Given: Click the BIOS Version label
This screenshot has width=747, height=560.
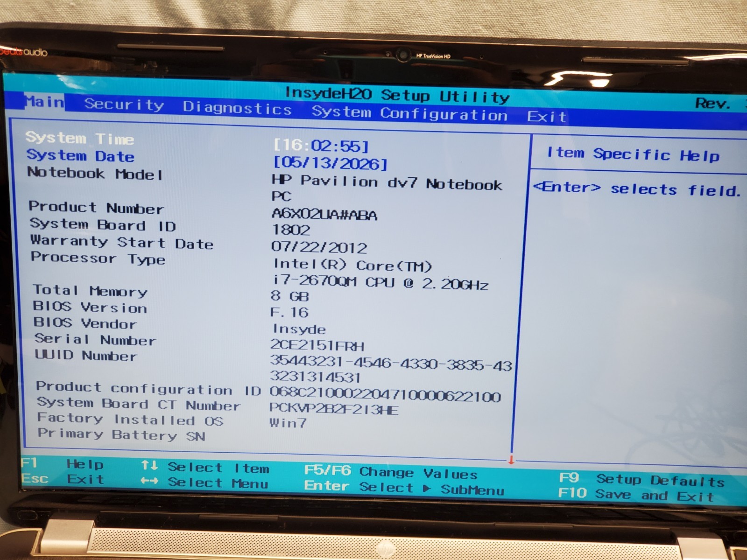Looking at the screenshot, I should point(90,308).
